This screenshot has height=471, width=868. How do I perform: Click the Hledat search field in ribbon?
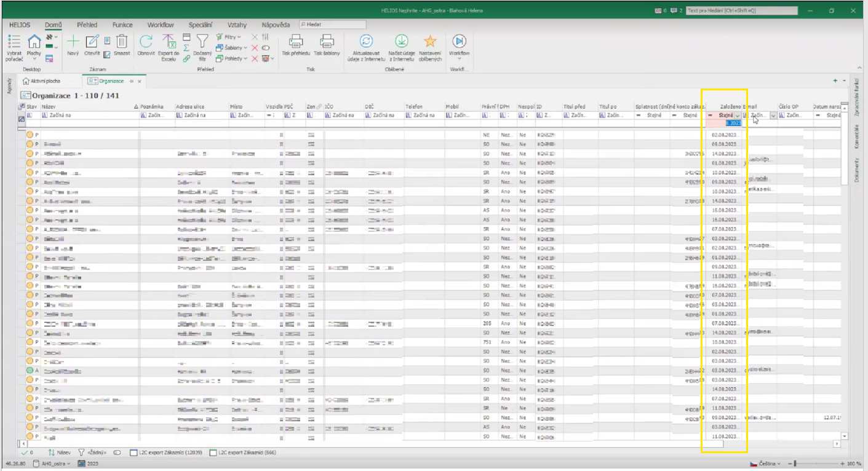pyautogui.click(x=332, y=25)
